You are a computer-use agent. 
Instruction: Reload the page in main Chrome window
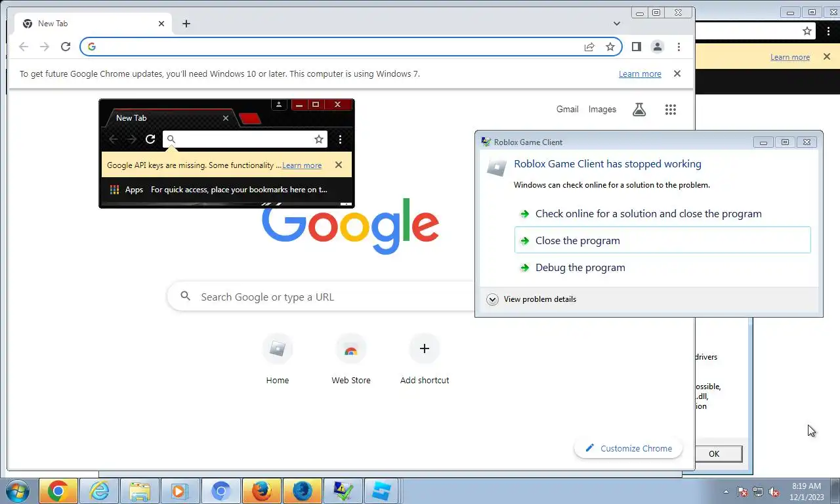click(66, 47)
